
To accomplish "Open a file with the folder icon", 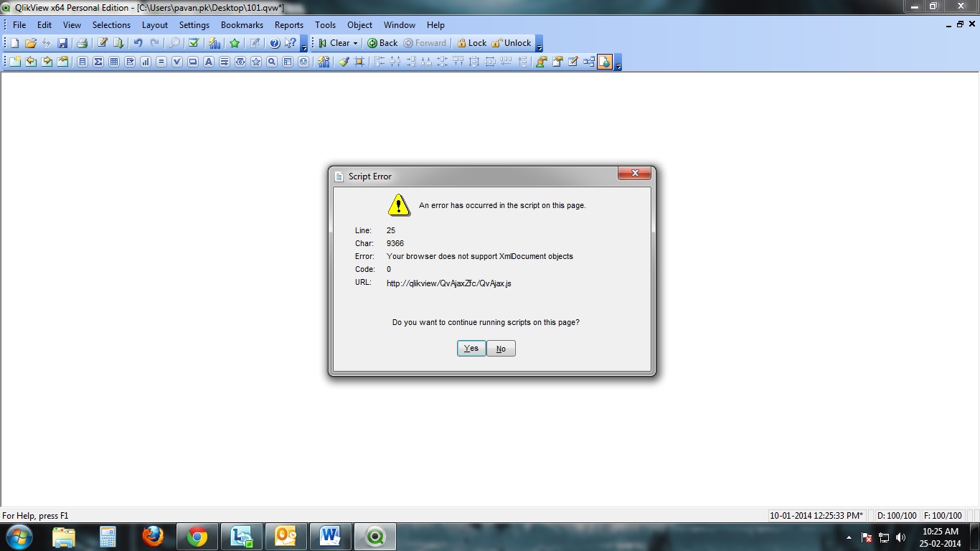I will tap(31, 43).
